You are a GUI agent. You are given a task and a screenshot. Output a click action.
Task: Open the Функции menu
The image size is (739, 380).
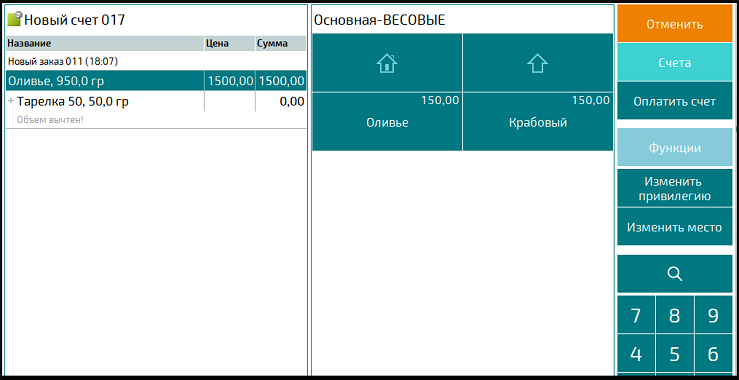click(x=675, y=147)
